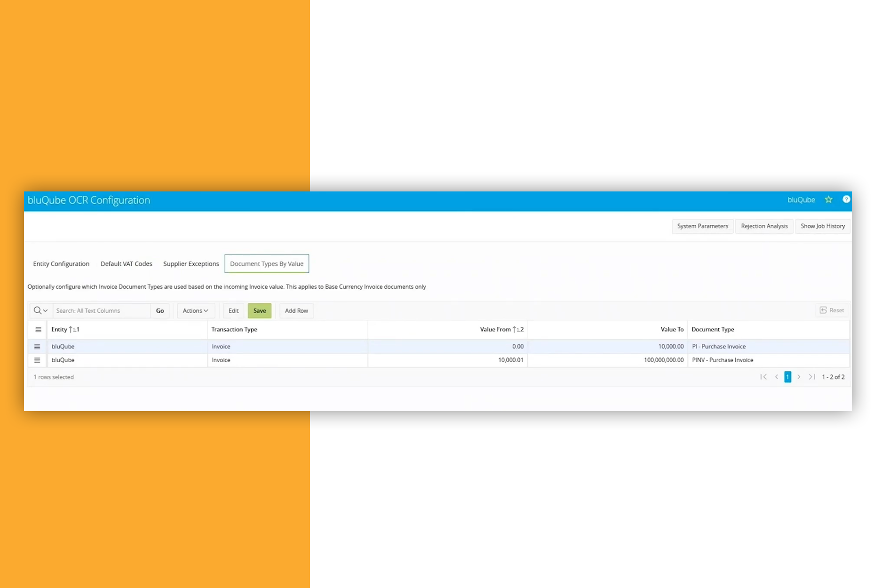
Task: Open Rejection Analysis
Action: 764,226
